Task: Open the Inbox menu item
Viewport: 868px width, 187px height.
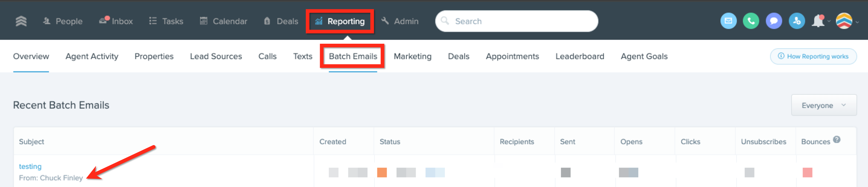Action: click(116, 21)
